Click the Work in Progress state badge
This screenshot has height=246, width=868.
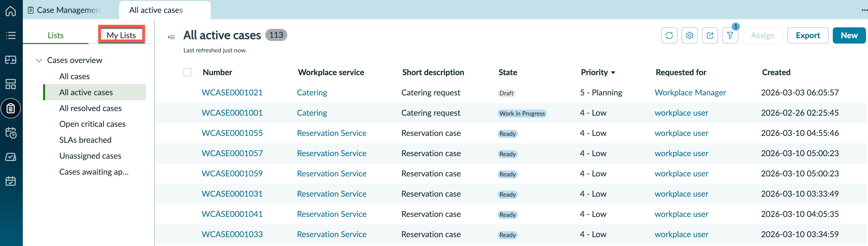pos(522,113)
